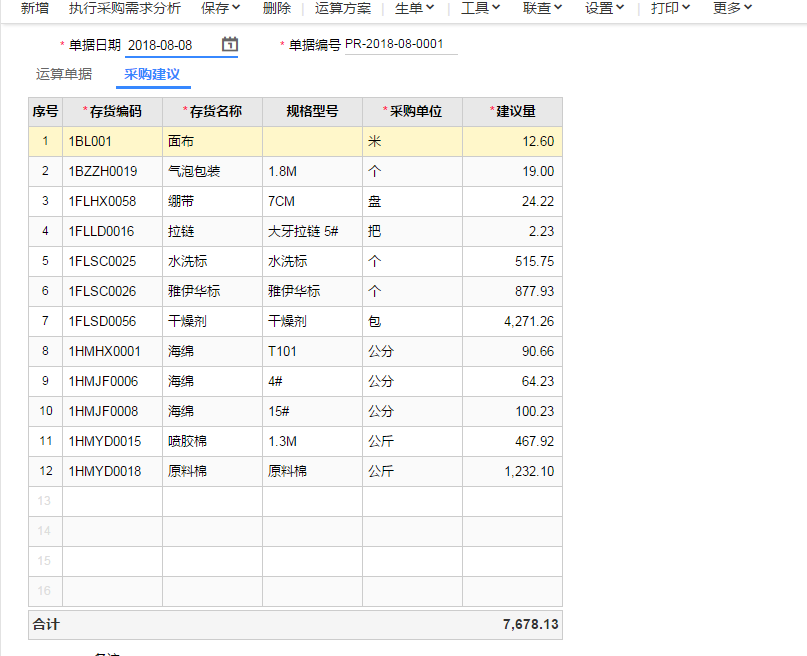Run 执行采购需求分析 from the toolbar
Viewport: 807px width, 656px height.
point(125,8)
